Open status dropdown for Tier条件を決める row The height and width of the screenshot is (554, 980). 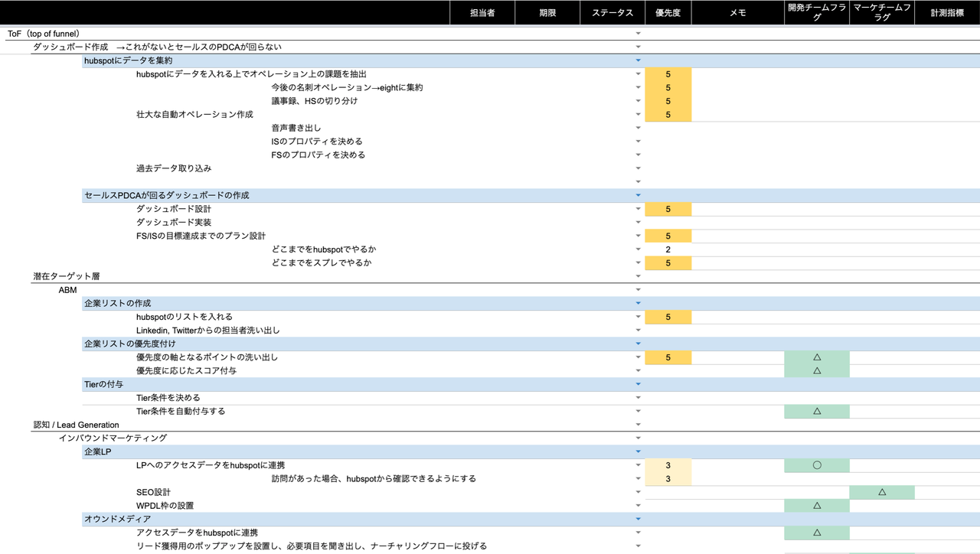pyautogui.click(x=638, y=398)
